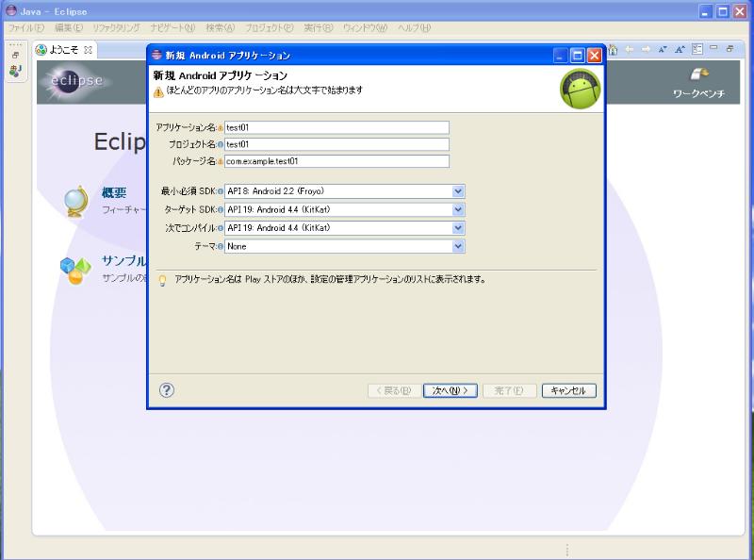This screenshot has height=560, width=754.
Task: Open the 実行 menu
Action: click(x=319, y=28)
